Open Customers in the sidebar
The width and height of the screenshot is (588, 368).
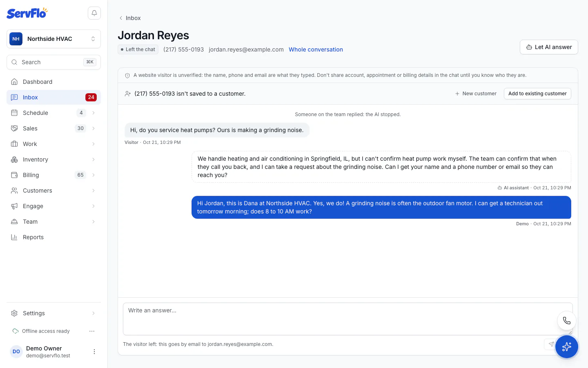point(53,191)
